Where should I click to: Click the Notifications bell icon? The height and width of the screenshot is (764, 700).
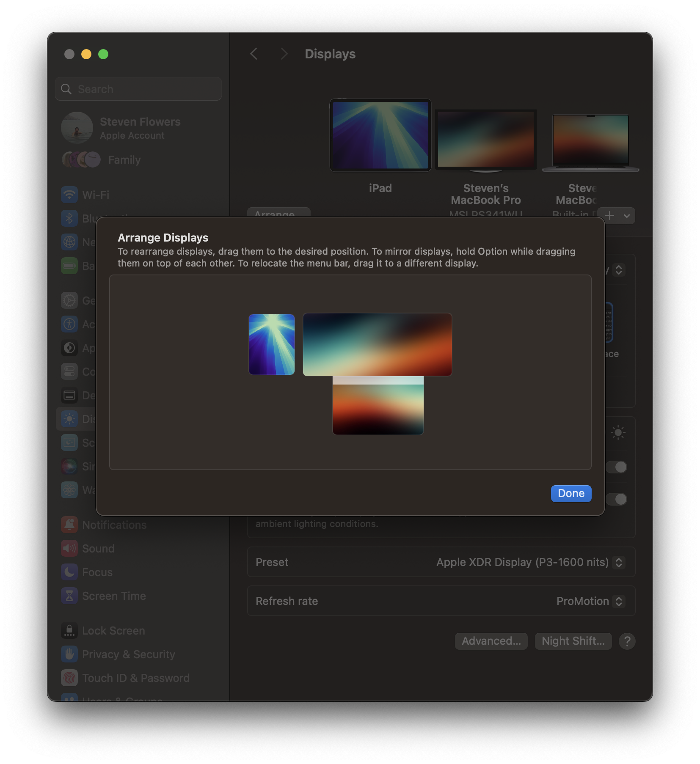(69, 525)
